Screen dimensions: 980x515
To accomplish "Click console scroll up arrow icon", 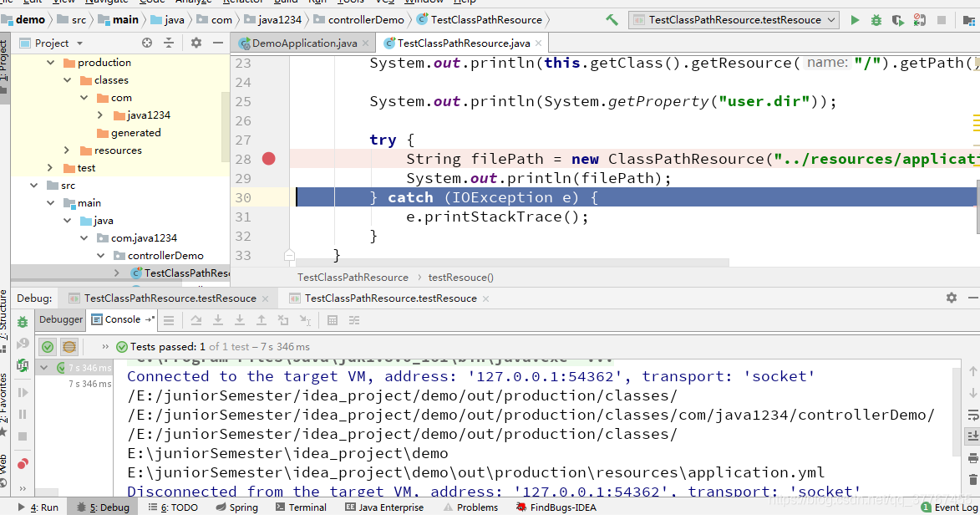I will pyautogui.click(x=973, y=371).
